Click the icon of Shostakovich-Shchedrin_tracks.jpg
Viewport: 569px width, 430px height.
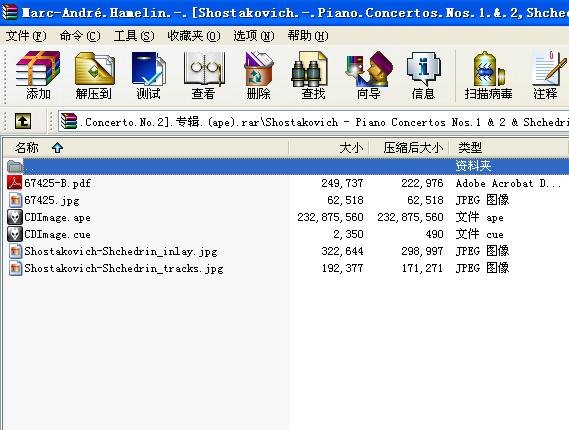point(15,268)
